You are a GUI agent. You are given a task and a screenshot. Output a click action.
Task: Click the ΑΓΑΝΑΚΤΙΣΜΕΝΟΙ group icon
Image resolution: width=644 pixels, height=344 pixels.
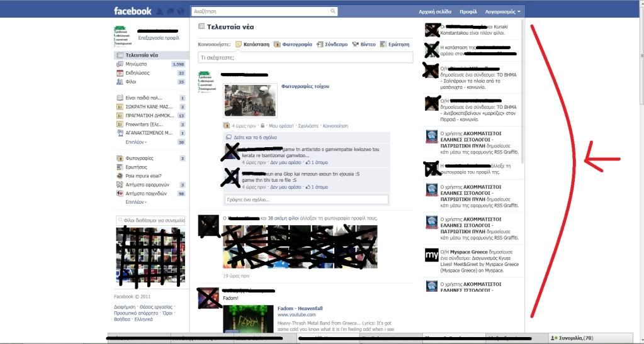coord(120,133)
